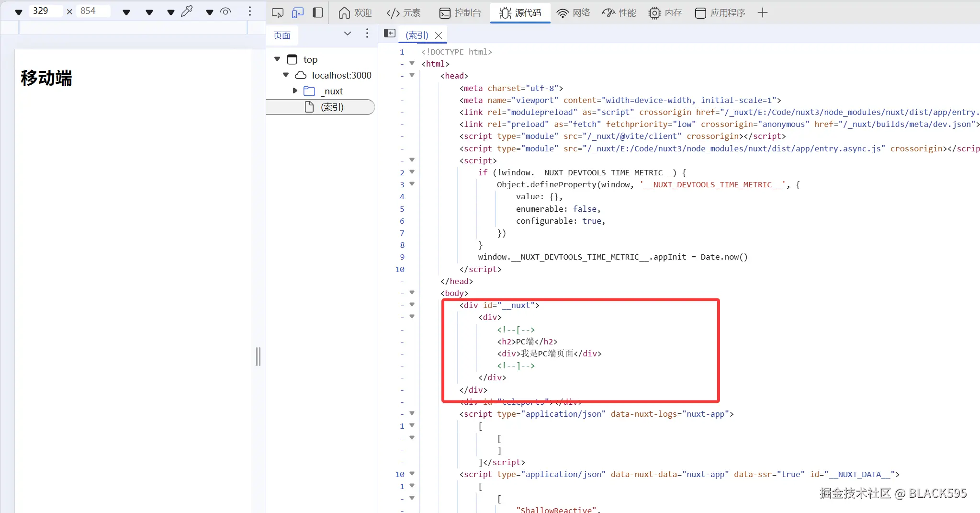Viewport: 980px width, 513px height.
Task: Fold the Object.defineProperty block
Action: 412,184
